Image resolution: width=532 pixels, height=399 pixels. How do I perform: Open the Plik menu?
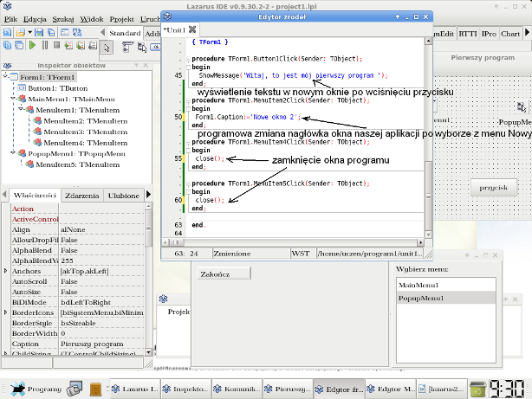pos(10,19)
